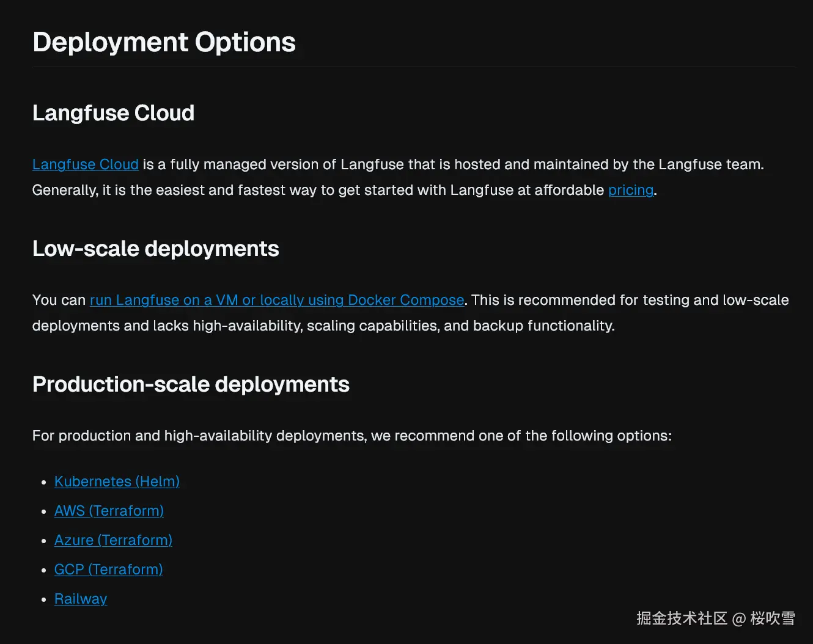Click the Deployment Options page title
The image size is (813, 644).
164,42
